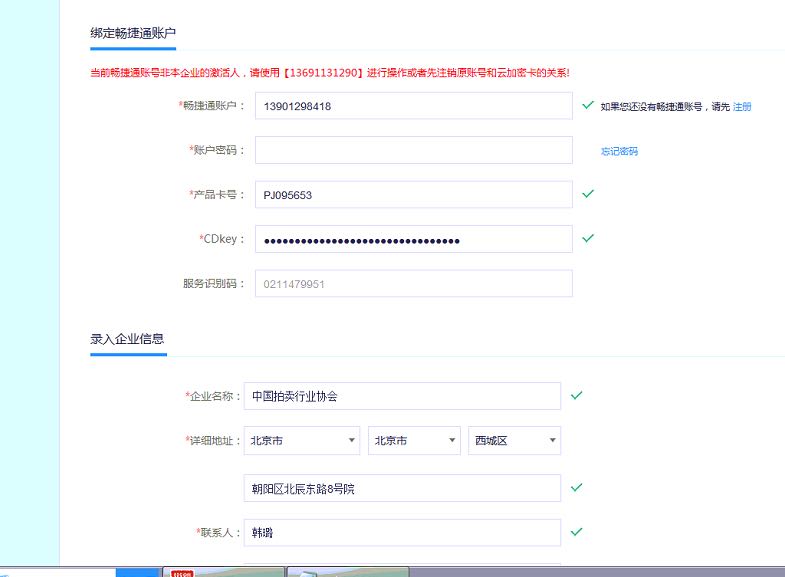This screenshot has height=577, width=785.
Task: Click the green checkmark beside 联系人 field
Action: [x=576, y=531]
